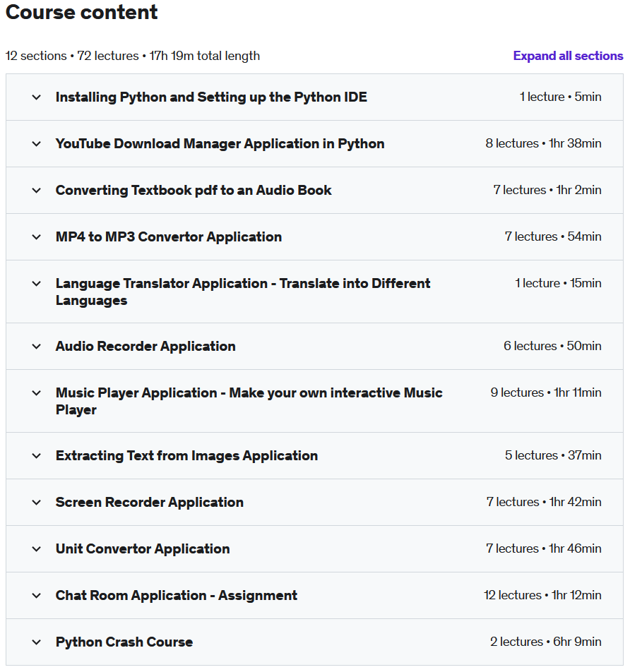Image resolution: width=630 pixels, height=672 pixels.
Task: Expand Extracting Text from Images chevron
Action: (x=37, y=456)
